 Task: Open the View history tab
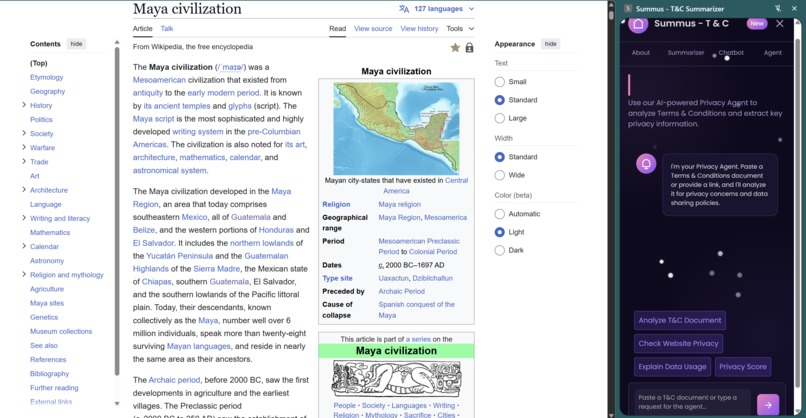419,29
